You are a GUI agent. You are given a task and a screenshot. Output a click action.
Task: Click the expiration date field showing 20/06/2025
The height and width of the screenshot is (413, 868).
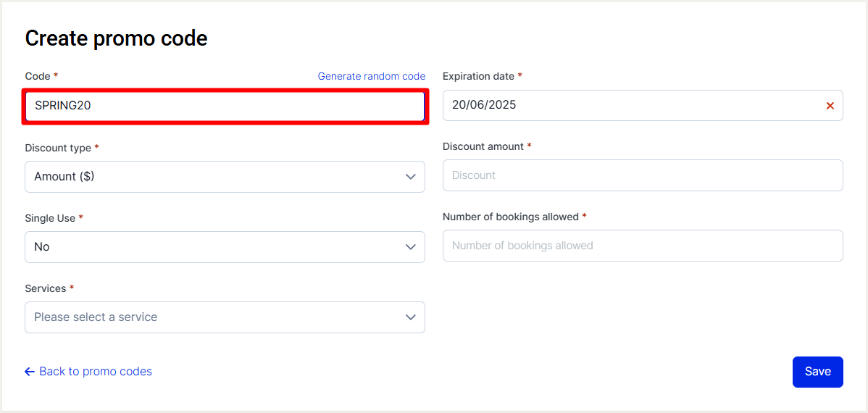point(643,105)
